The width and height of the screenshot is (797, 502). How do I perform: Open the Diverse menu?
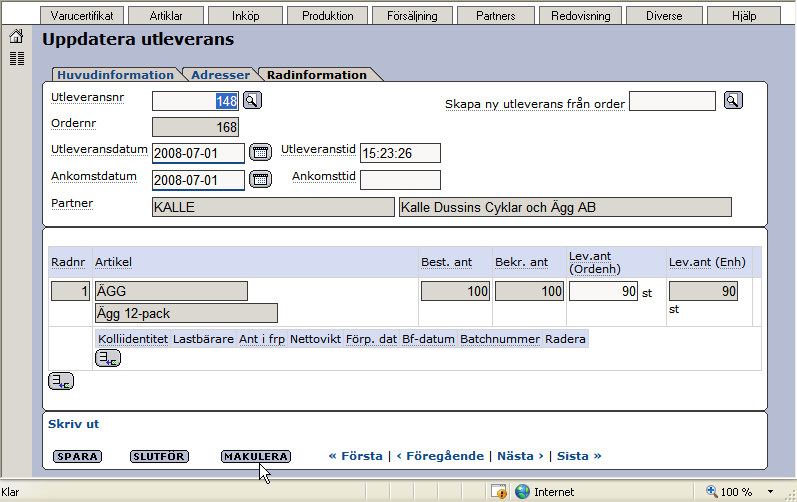(x=664, y=16)
